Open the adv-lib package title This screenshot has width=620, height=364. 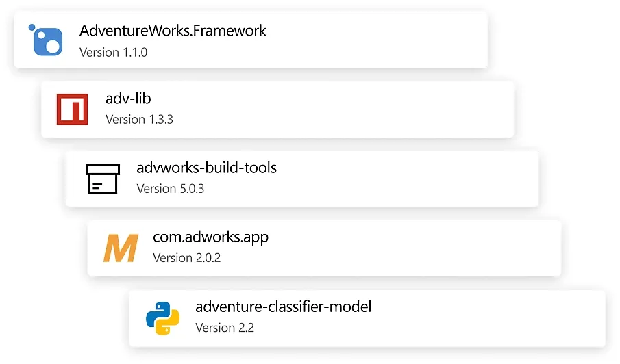click(128, 99)
